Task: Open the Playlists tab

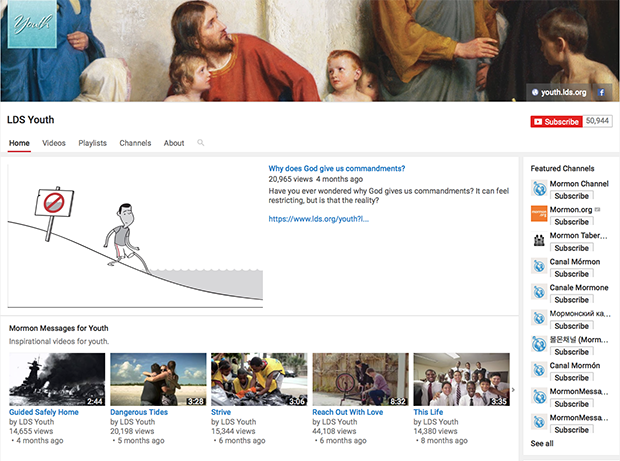Action: 93,143
